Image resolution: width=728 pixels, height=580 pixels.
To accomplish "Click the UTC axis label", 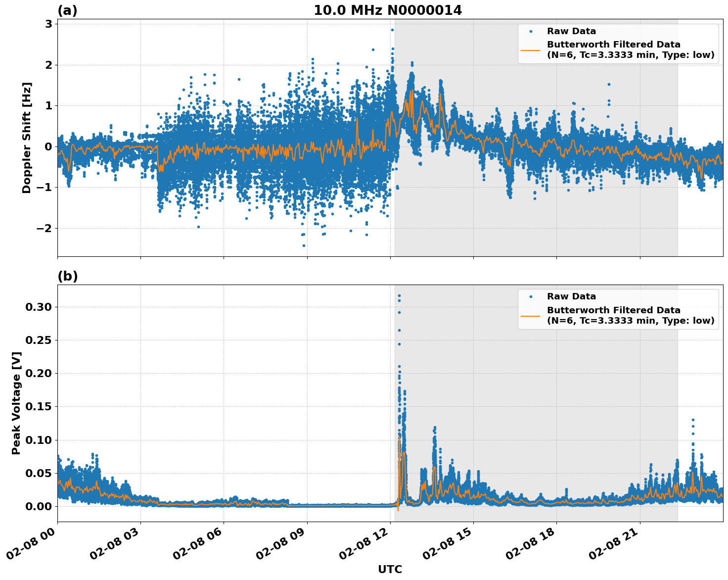I will point(390,569).
